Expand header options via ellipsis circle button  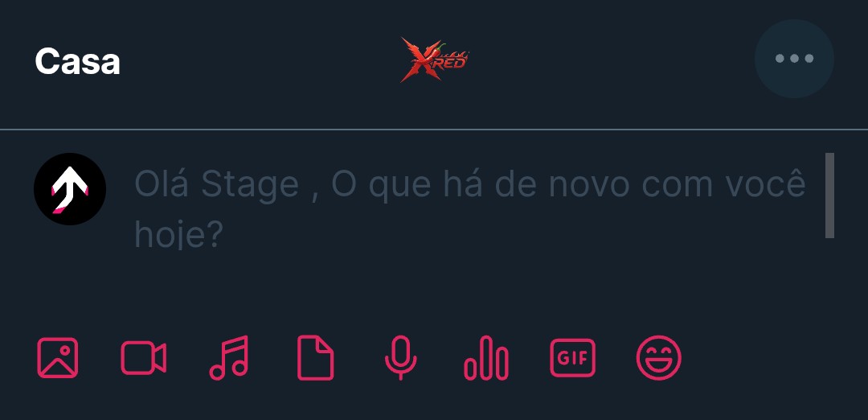tap(794, 59)
